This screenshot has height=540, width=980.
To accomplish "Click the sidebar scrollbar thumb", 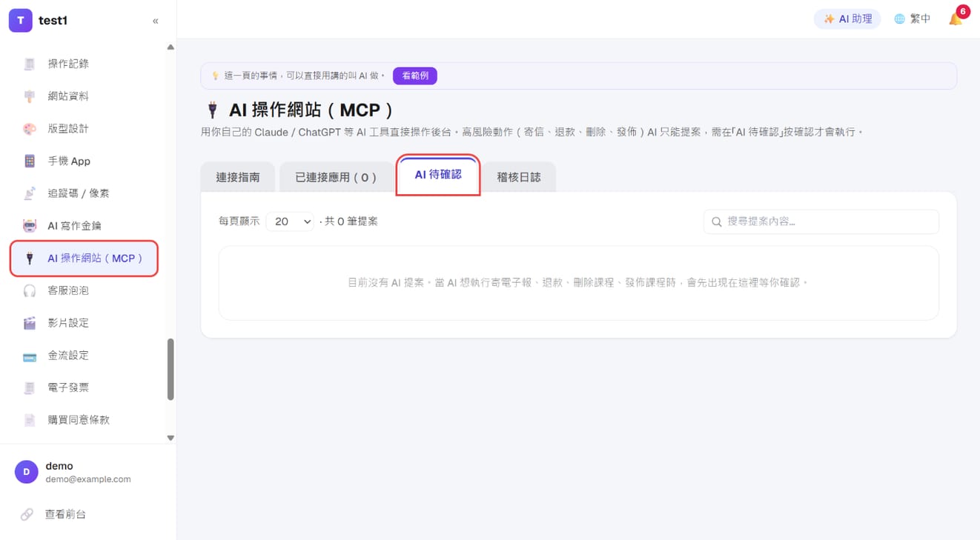I will 170,370.
